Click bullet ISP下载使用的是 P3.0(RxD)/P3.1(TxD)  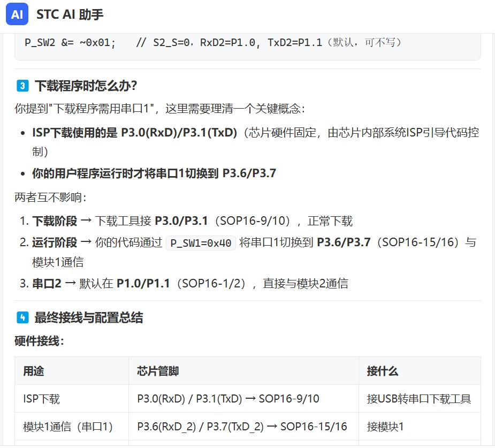(x=256, y=142)
